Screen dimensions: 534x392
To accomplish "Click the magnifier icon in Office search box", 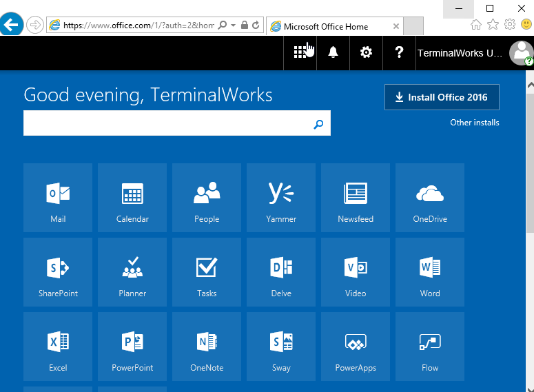I will tap(318, 124).
